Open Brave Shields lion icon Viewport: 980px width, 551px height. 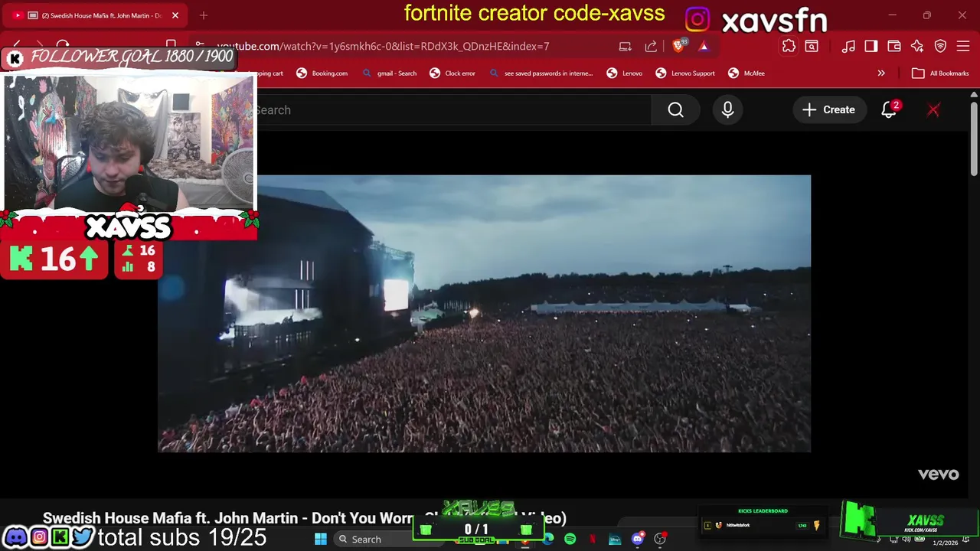[x=678, y=47]
